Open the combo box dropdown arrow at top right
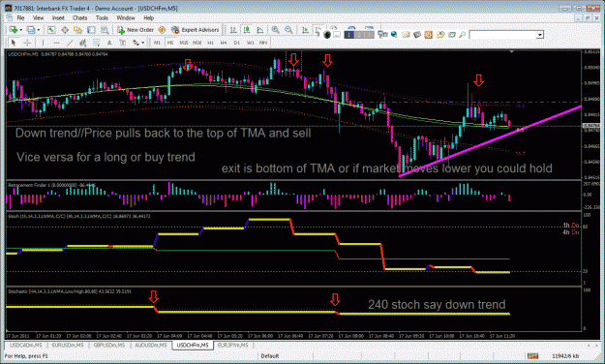Image resolution: width=605 pixels, height=364 pixels. 540,35
